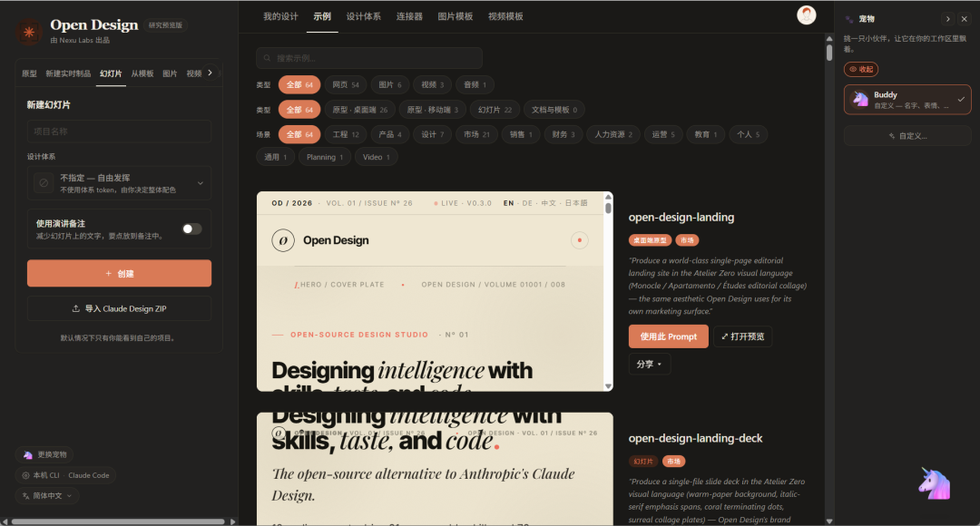This screenshot has height=526, width=980.
Task: Click the 收起 button in the pet panel
Action: (x=860, y=69)
